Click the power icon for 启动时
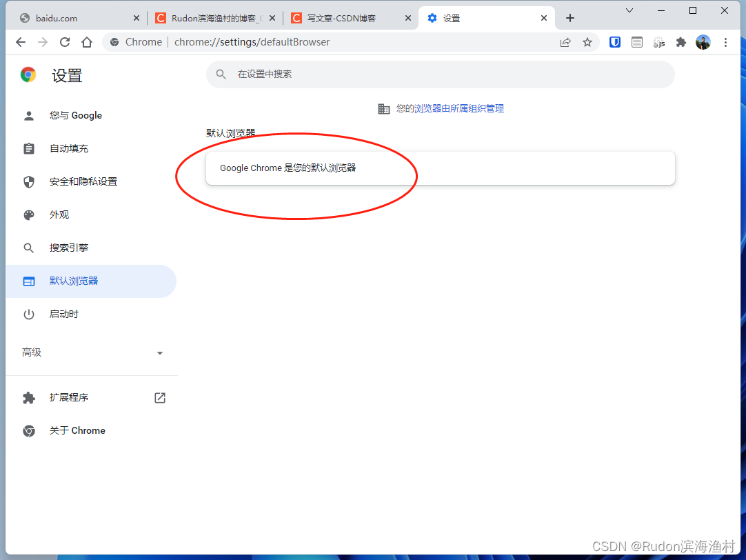 28,314
